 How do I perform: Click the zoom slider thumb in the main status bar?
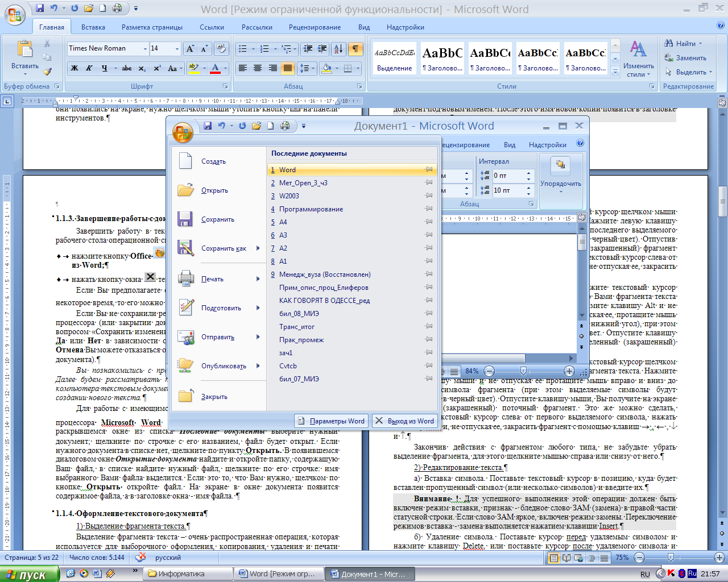click(x=671, y=558)
